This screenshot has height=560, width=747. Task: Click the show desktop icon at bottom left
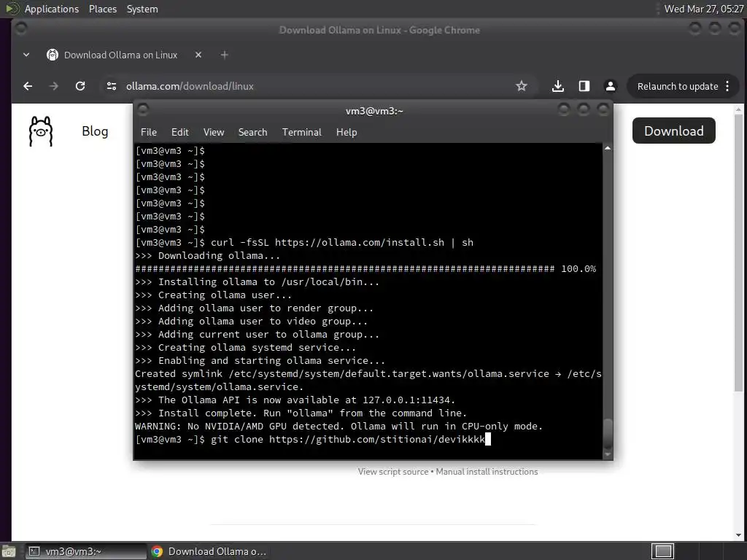9,551
